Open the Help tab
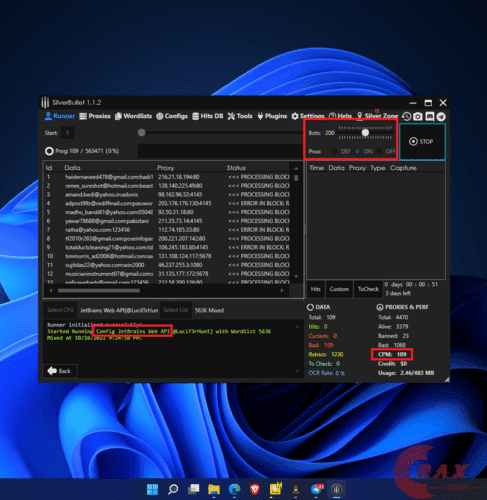487x500 pixels. (x=340, y=116)
